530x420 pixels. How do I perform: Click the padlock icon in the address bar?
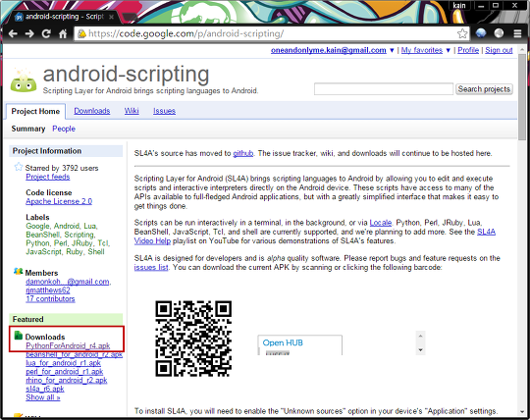pyautogui.click(x=81, y=33)
